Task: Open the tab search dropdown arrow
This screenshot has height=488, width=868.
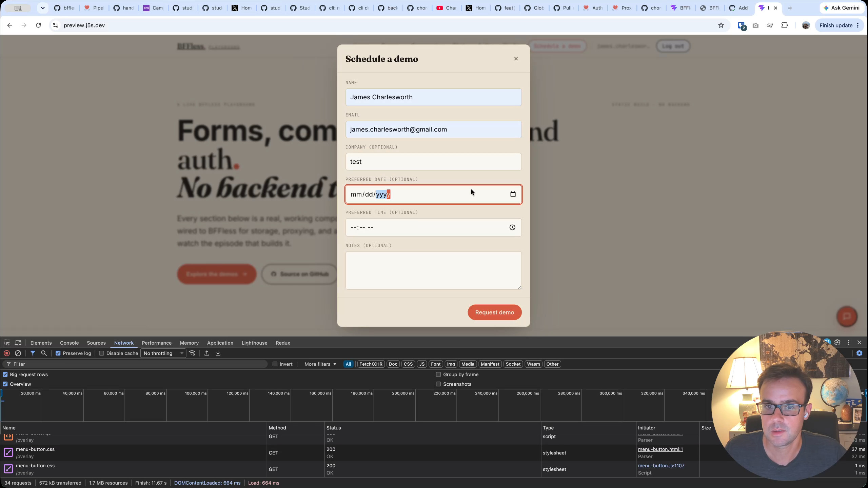Action: [43, 8]
